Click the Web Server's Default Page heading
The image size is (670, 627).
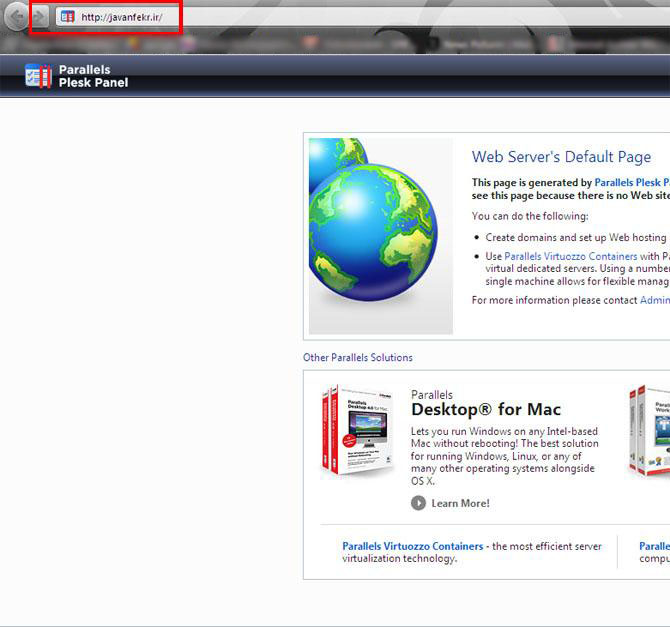tap(561, 157)
